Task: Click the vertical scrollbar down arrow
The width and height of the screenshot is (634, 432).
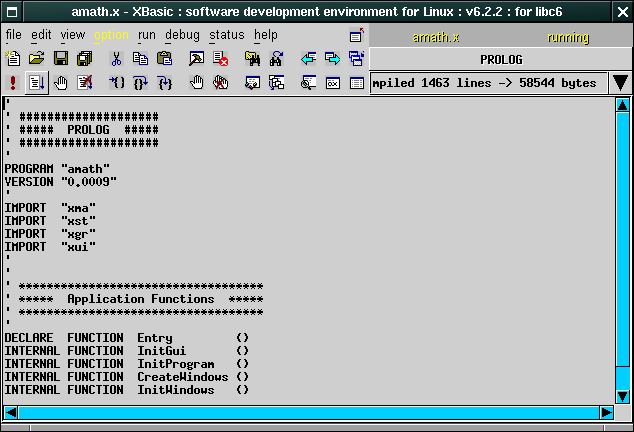Action: [622, 395]
